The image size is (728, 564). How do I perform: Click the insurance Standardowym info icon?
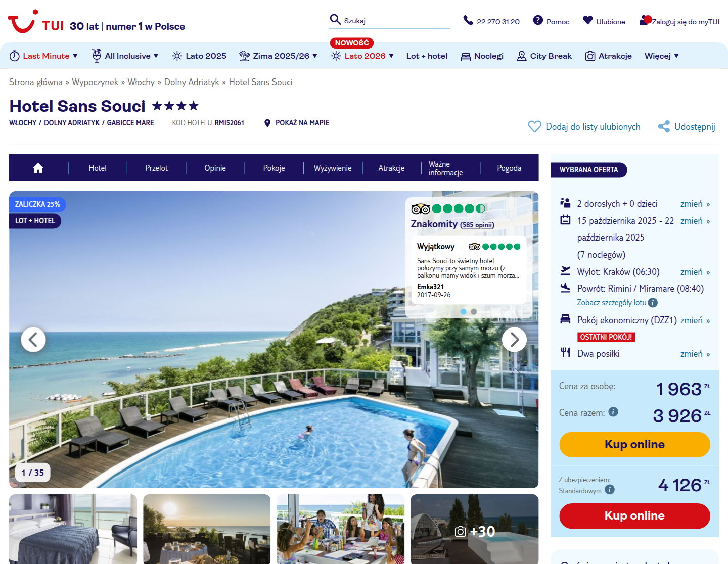point(610,490)
